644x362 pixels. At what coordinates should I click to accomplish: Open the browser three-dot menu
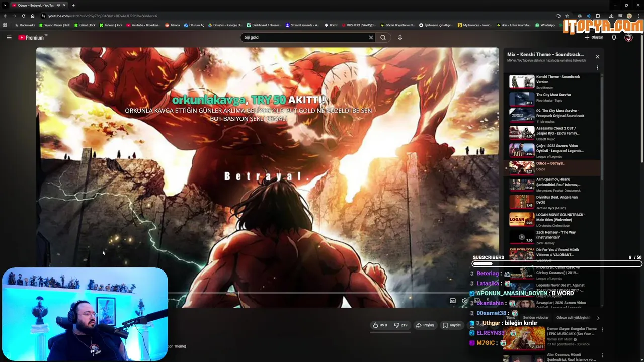point(638,16)
